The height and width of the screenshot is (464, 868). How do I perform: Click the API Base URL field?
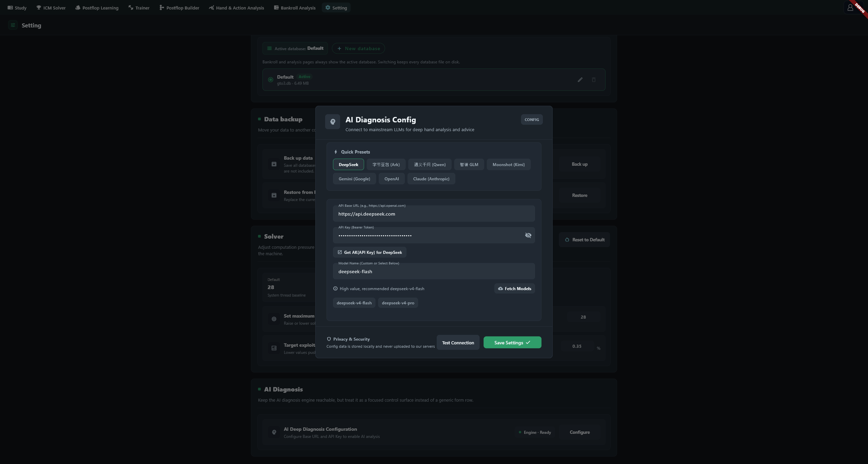pos(434,214)
